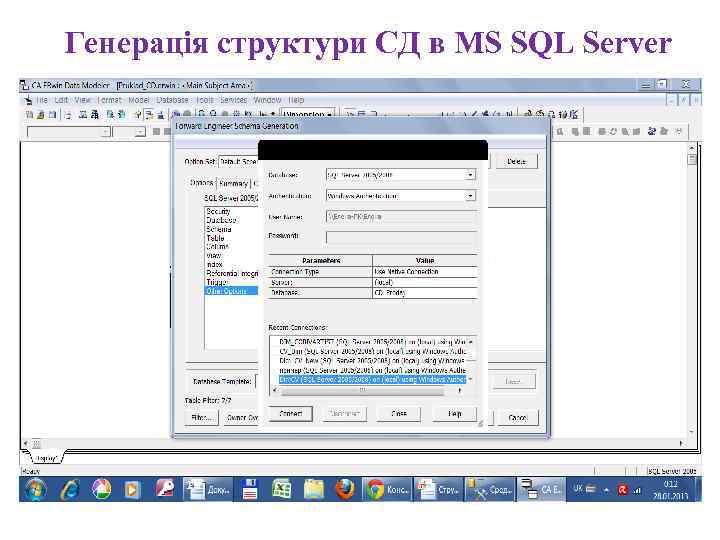Show hidden tray icons arrow

[606, 490]
